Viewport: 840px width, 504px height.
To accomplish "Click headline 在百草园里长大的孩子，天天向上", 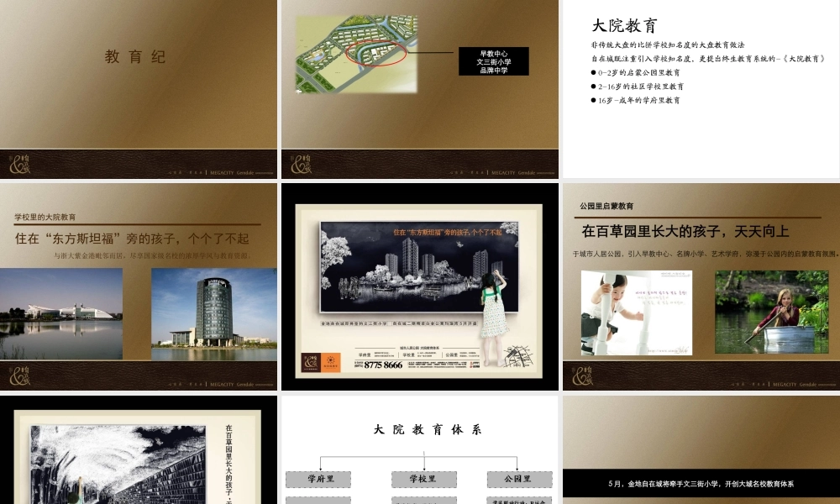I will pos(685,231).
